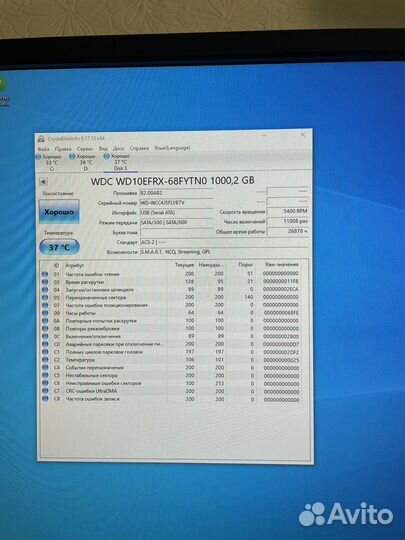Click status icon for attribute 03 row

click(45, 282)
